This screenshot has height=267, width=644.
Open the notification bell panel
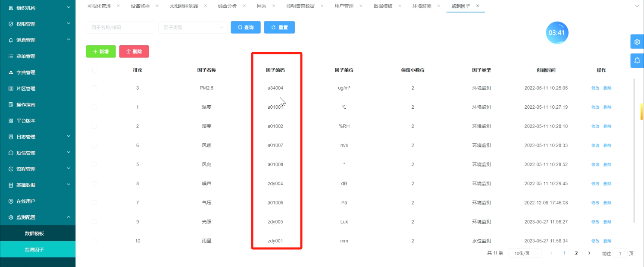click(637, 60)
